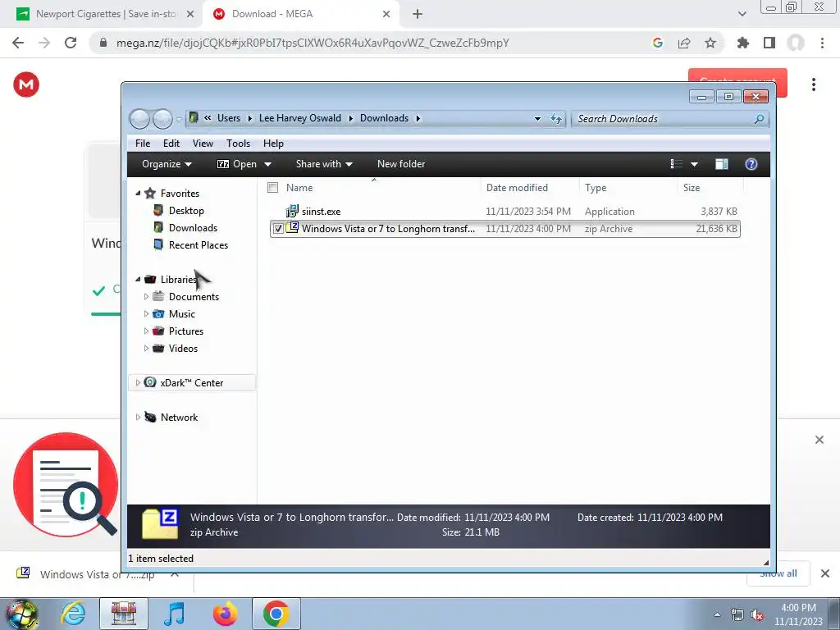Image resolution: width=840 pixels, height=630 pixels.
Task: Uncheck the Windows Vista zip file checkbox
Action: click(x=278, y=229)
